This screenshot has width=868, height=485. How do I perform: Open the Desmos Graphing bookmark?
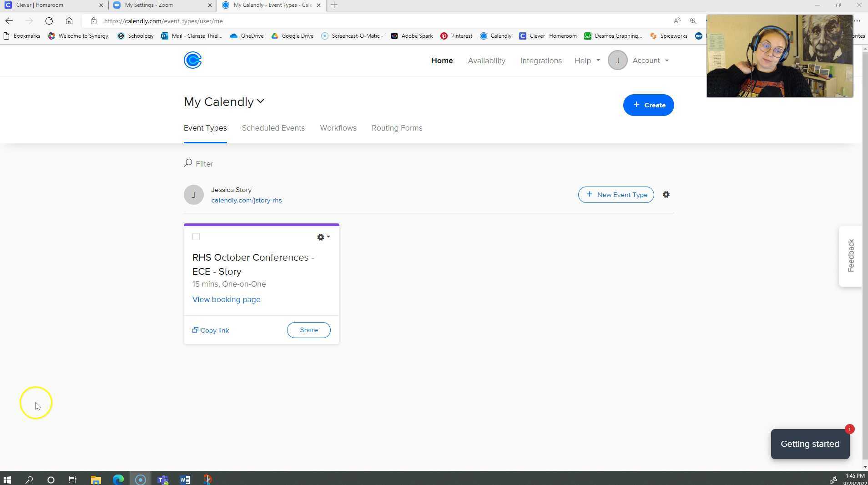[x=613, y=36]
